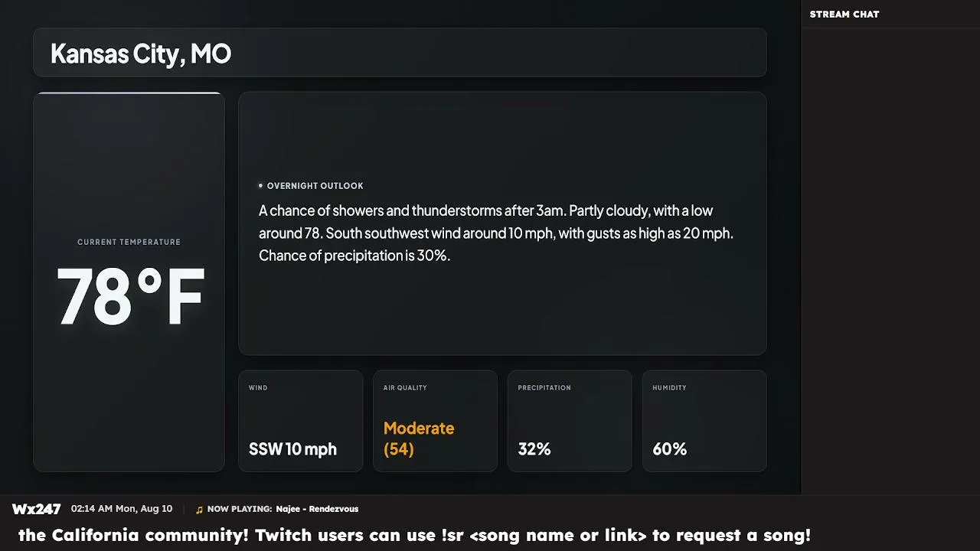The image size is (980, 551).
Task: Click the Humidity 60% card
Action: click(x=704, y=421)
